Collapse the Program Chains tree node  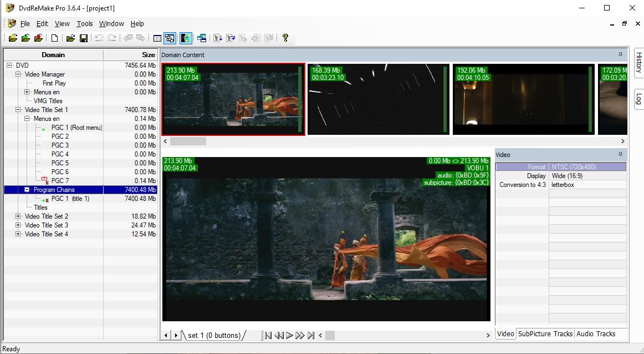point(27,190)
